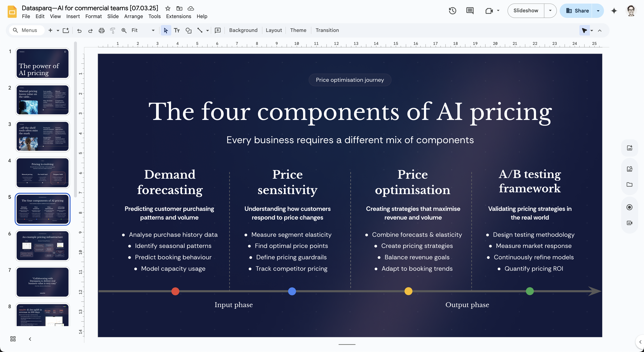Select the line tool
Image resolution: width=644 pixels, height=352 pixels.
point(199,30)
